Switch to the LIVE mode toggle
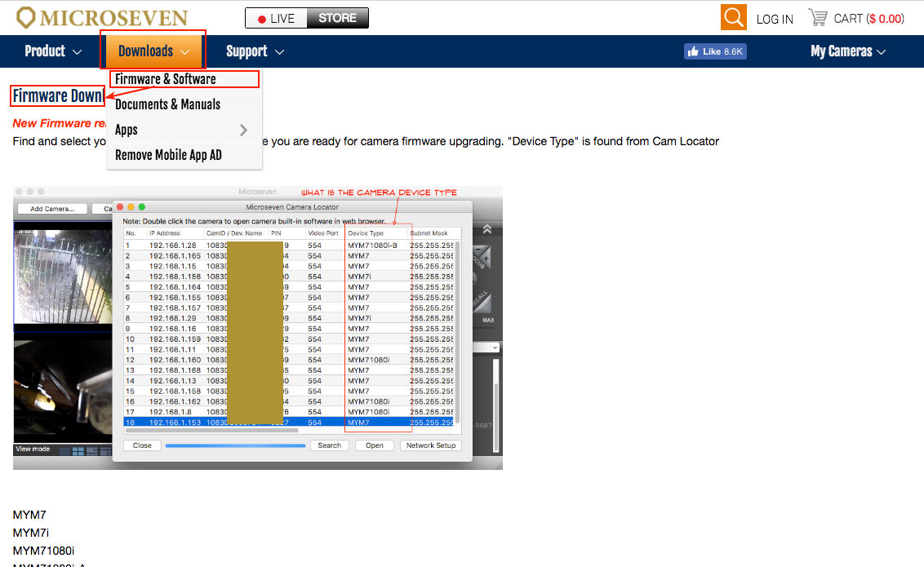 [277, 18]
